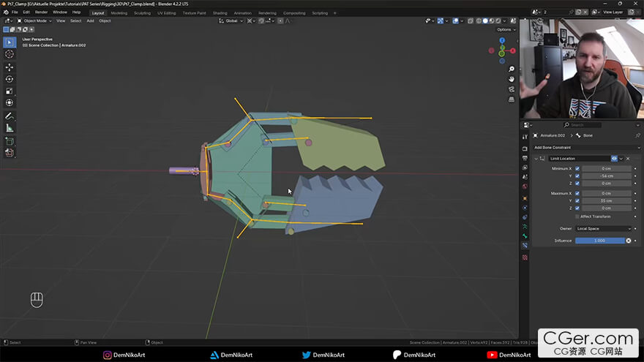Enable the Affect Transform checkbox

click(577, 216)
